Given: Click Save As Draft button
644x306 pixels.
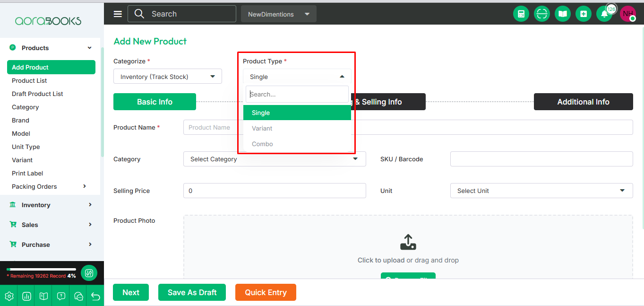Looking at the screenshot, I should pos(192,292).
